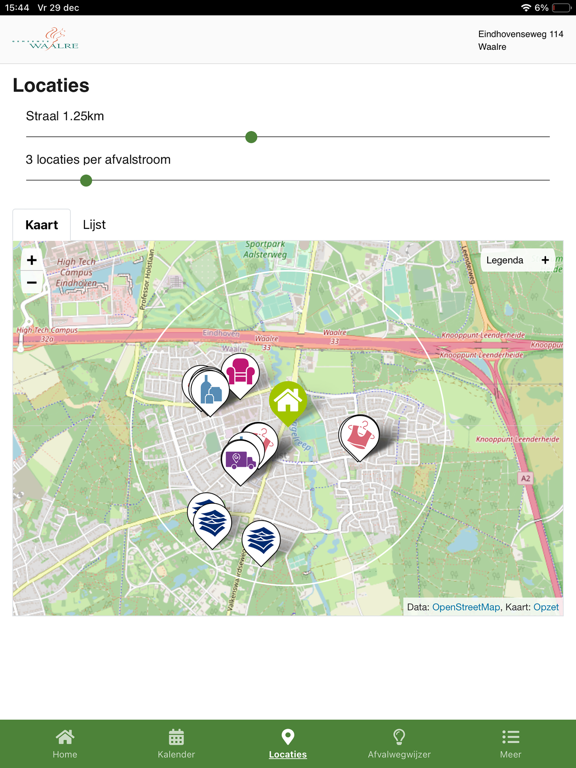Image resolution: width=576 pixels, height=768 pixels.
Task: Open the Kalender tab
Action: coord(176,744)
